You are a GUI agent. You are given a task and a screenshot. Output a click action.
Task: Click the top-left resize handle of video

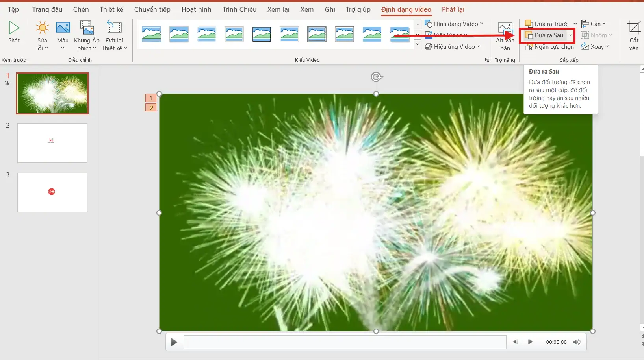(159, 94)
